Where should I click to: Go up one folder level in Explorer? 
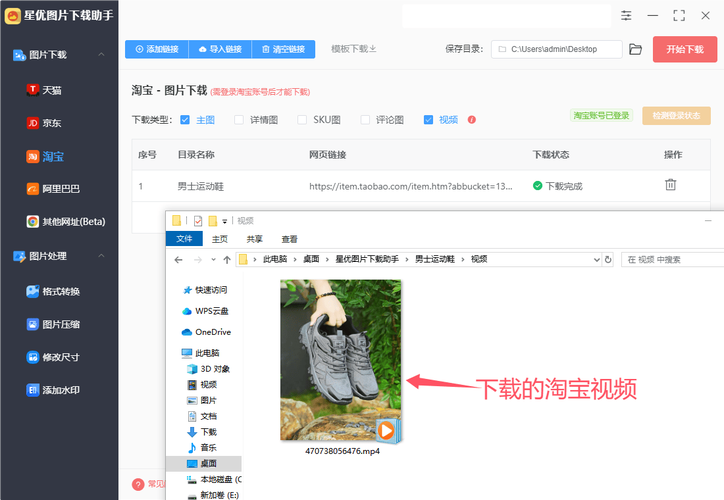tap(227, 259)
